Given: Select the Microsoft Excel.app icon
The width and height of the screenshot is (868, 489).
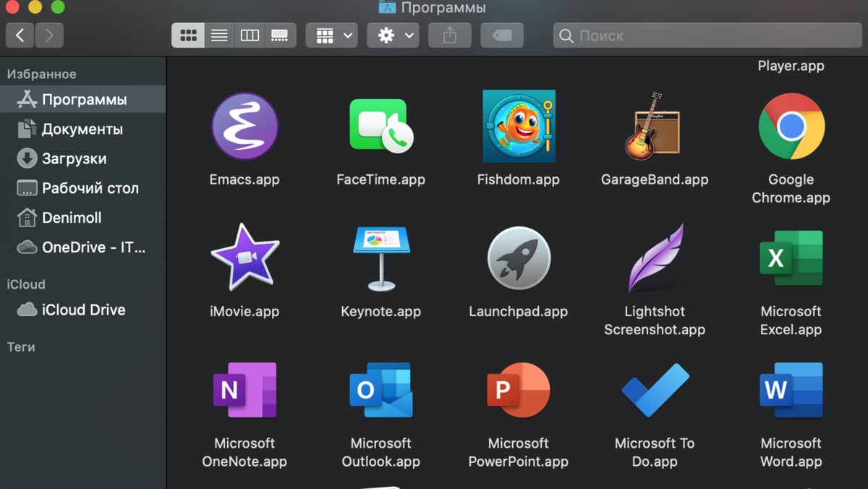Looking at the screenshot, I should pos(791,258).
